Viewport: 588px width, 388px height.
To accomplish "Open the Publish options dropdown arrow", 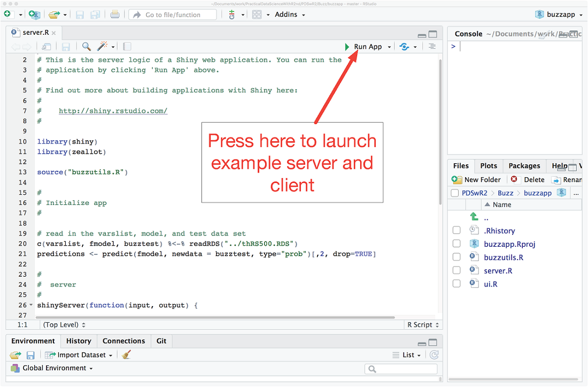I will 415,47.
